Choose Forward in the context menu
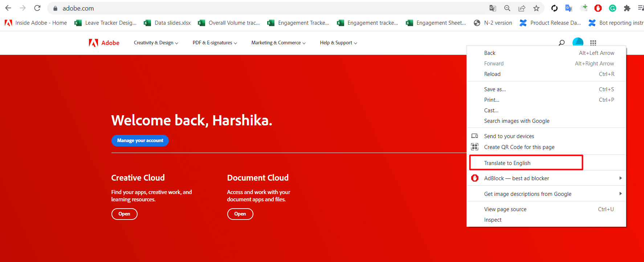 (546, 64)
